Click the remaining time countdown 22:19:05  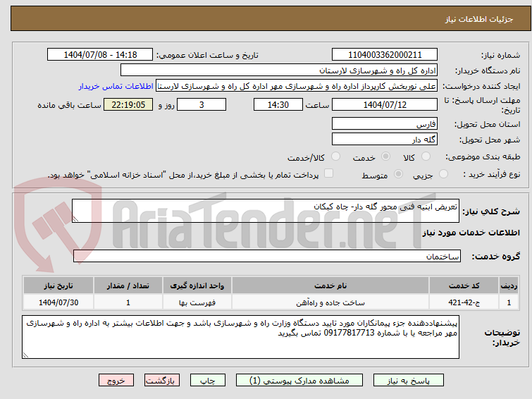pyautogui.click(x=128, y=104)
